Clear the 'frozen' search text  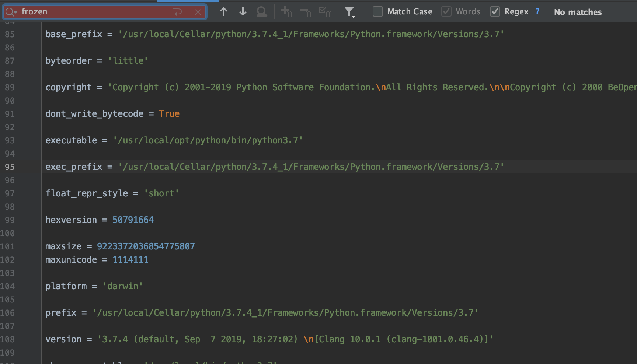pyautogui.click(x=198, y=12)
